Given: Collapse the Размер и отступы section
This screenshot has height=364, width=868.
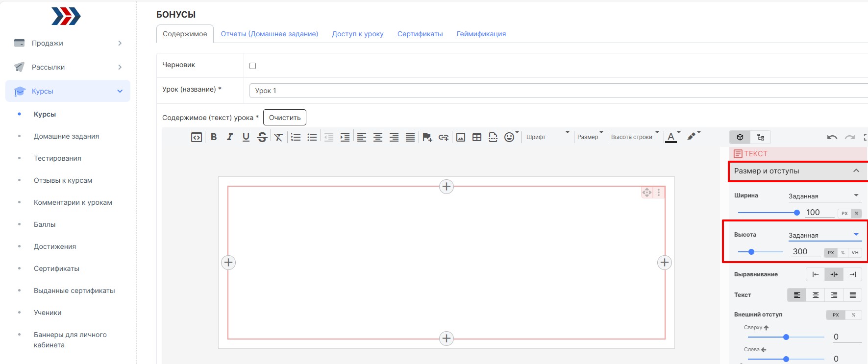Looking at the screenshot, I should [x=798, y=171].
